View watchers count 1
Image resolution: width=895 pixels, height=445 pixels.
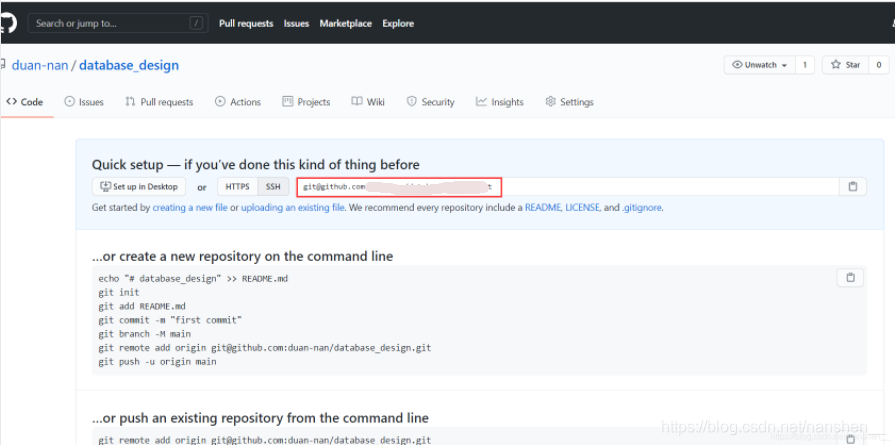coord(805,65)
